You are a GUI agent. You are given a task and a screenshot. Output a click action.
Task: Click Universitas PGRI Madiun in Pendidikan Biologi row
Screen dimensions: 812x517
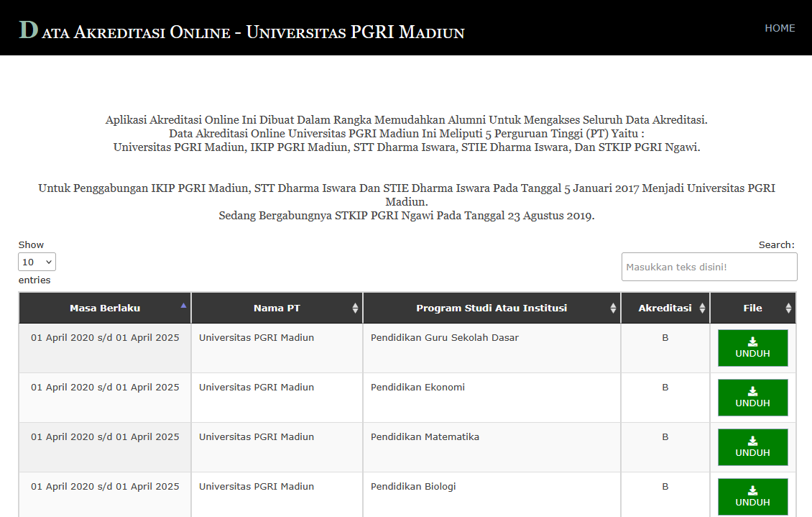click(257, 487)
